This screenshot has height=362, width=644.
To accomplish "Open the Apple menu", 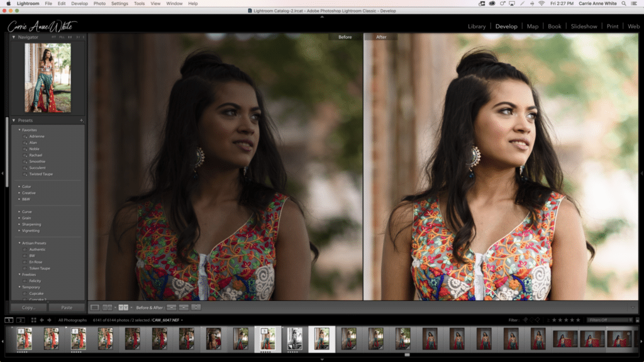I will point(8,3).
